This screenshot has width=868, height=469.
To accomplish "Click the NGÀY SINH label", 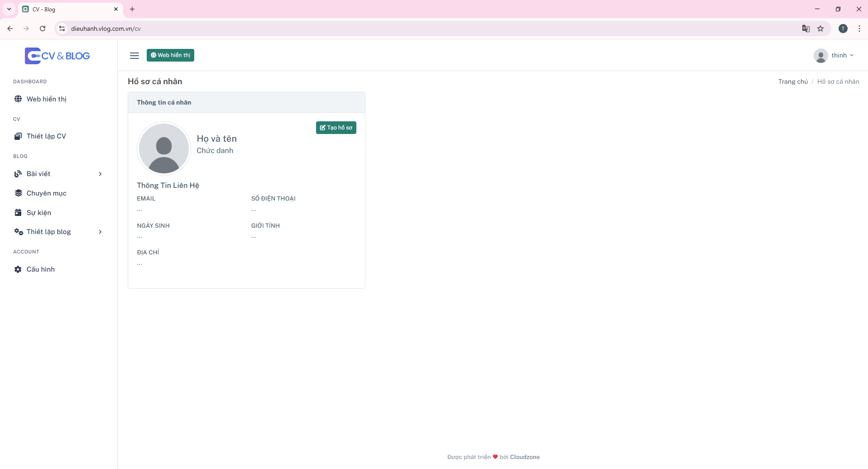I will click(x=153, y=225).
